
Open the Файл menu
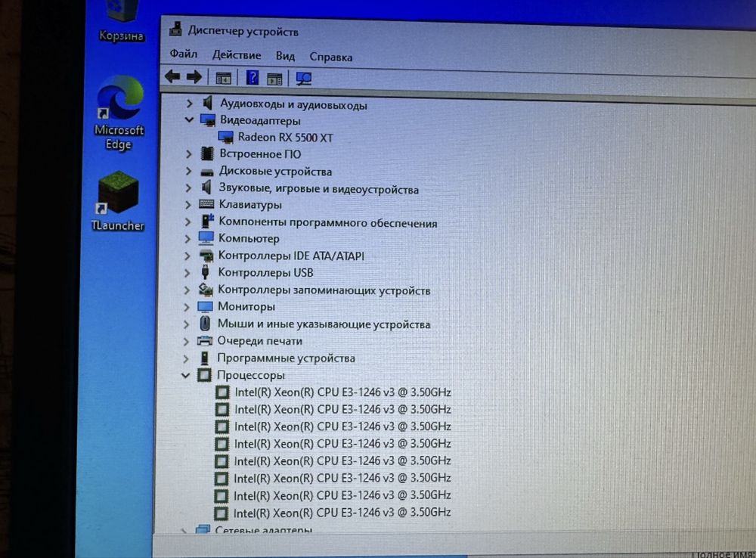pos(183,54)
